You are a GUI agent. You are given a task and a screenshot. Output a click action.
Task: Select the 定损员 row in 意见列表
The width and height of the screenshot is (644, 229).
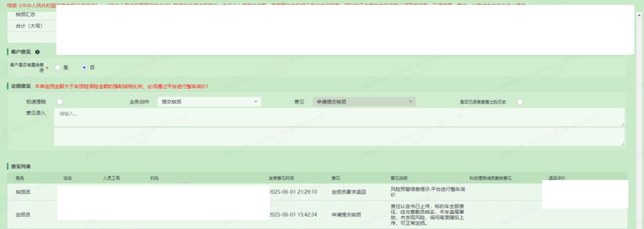(x=23, y=214)
